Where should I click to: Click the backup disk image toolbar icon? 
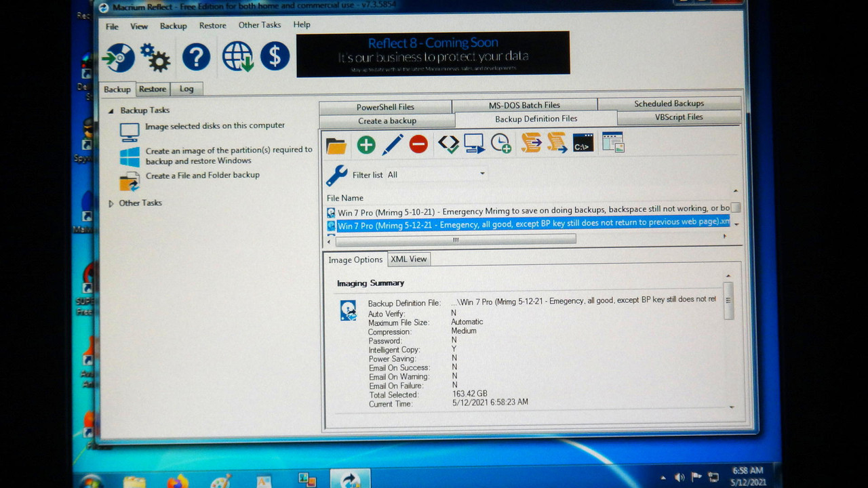[119, 58]
